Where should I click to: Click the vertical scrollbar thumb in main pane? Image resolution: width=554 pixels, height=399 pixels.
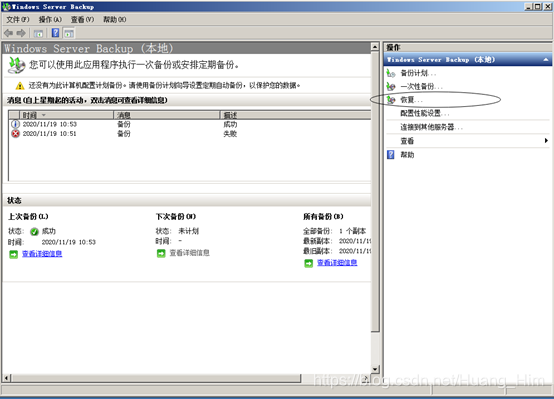375,191
